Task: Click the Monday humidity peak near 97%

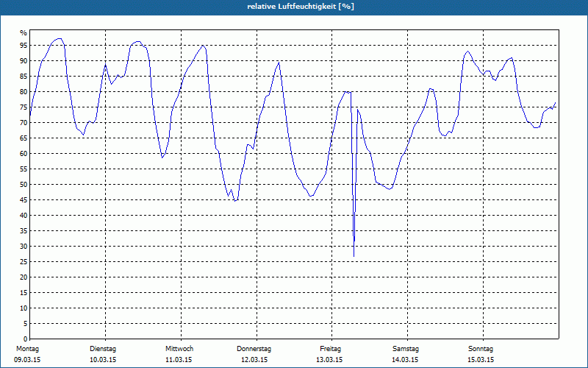Action: pyautogui.click(x=59, y=39)
